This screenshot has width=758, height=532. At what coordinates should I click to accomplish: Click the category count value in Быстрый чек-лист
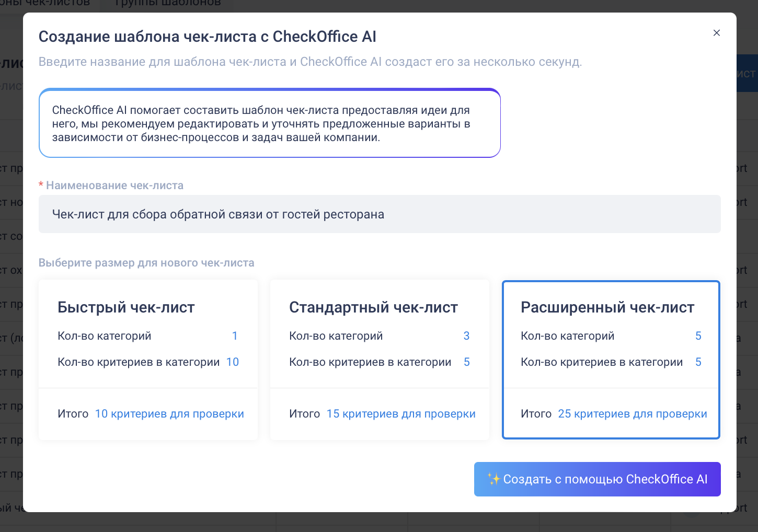(x=235, y=336)
